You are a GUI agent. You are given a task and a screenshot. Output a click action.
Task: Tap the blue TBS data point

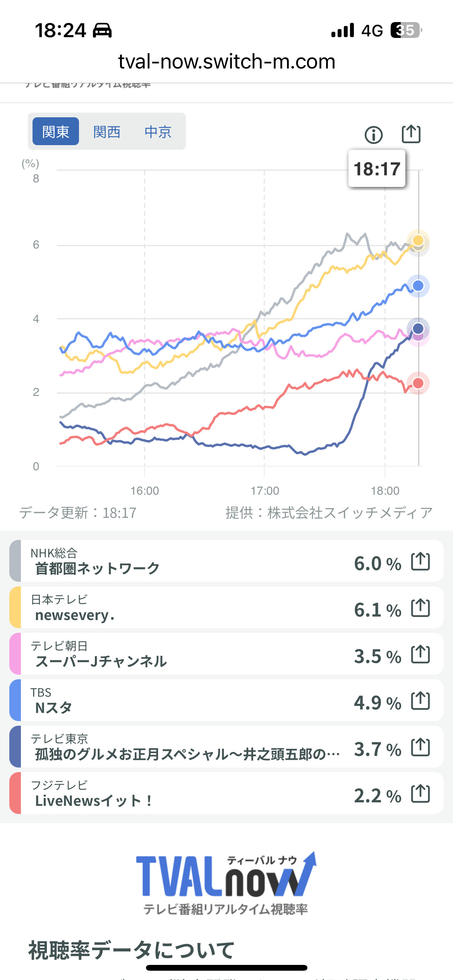[x=418, y=286]
